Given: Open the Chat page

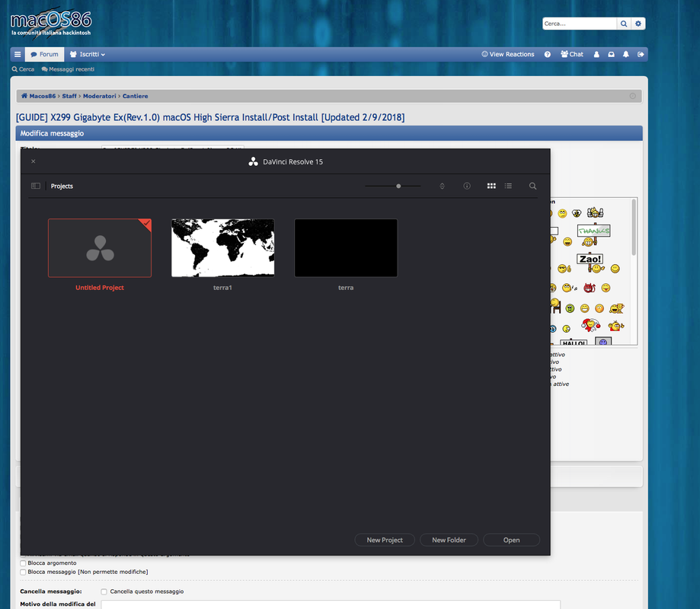Looking at the screenshot, I should click(x=572, y=55).
